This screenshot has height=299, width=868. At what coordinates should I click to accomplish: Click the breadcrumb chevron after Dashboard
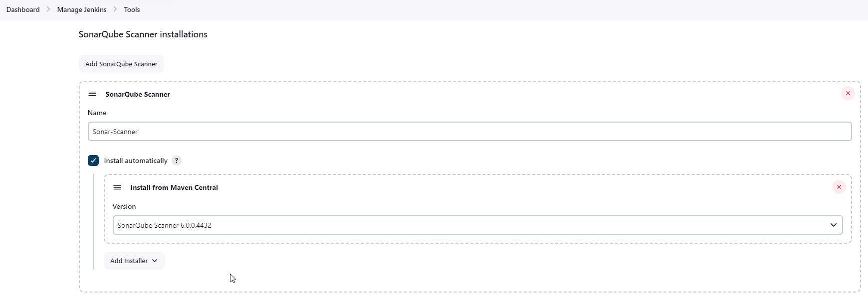[x=48, y=9]
